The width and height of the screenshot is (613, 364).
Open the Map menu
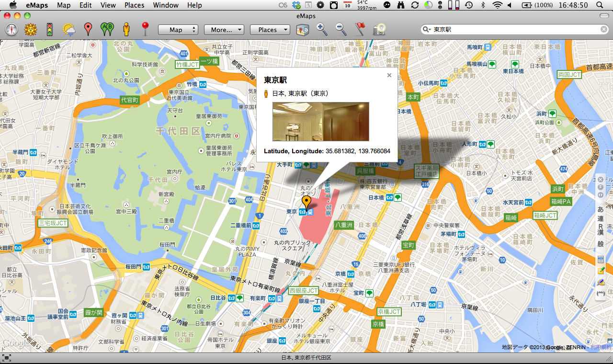pos(64,5)
